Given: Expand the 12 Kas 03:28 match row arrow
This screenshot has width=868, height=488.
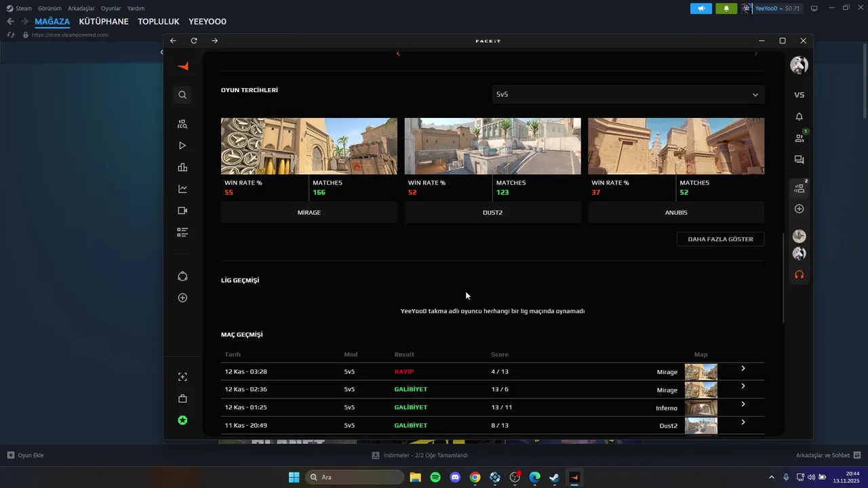Looking at the screenshot, I should 743,369.
